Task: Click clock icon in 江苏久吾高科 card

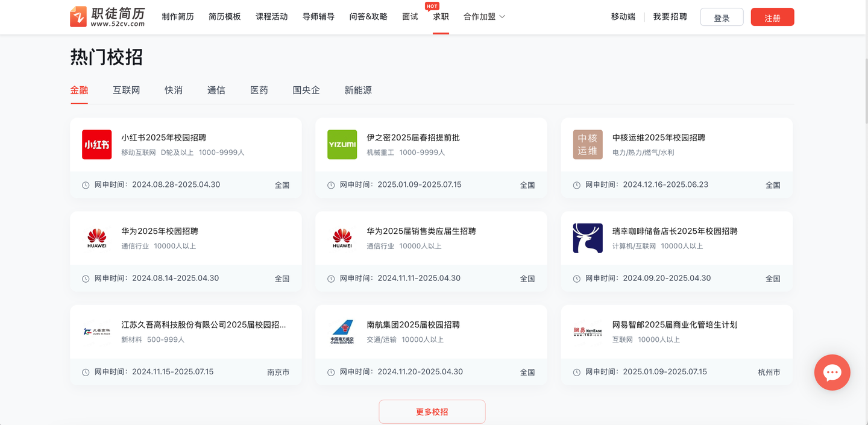Action: pos(86,373)
